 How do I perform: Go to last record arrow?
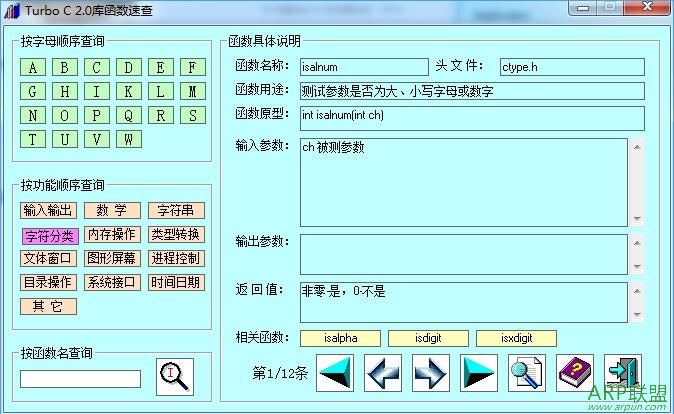[479, 373]
